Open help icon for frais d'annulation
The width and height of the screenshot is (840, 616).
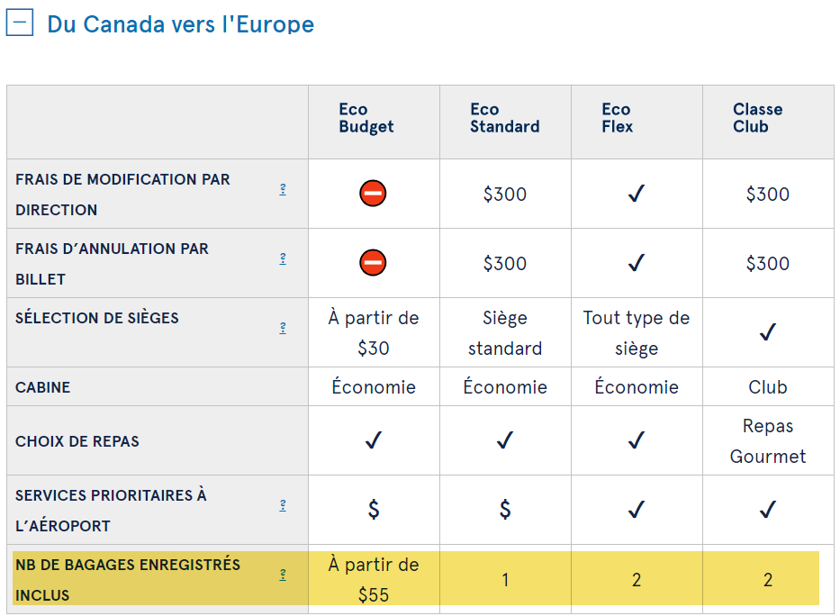pyautogui.click(x=283, y=258)
